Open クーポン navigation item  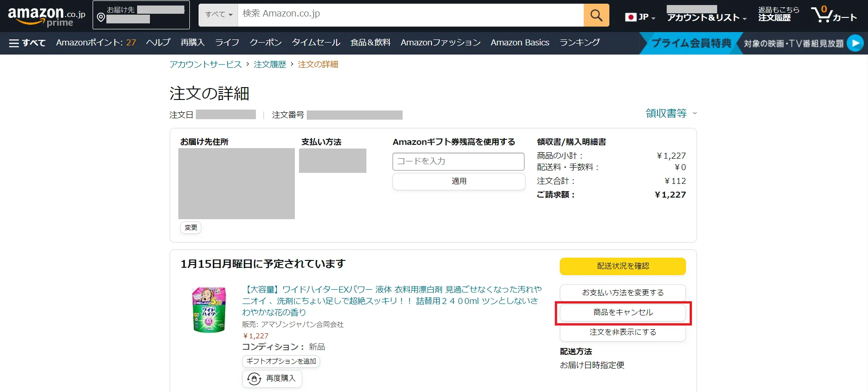265,43
